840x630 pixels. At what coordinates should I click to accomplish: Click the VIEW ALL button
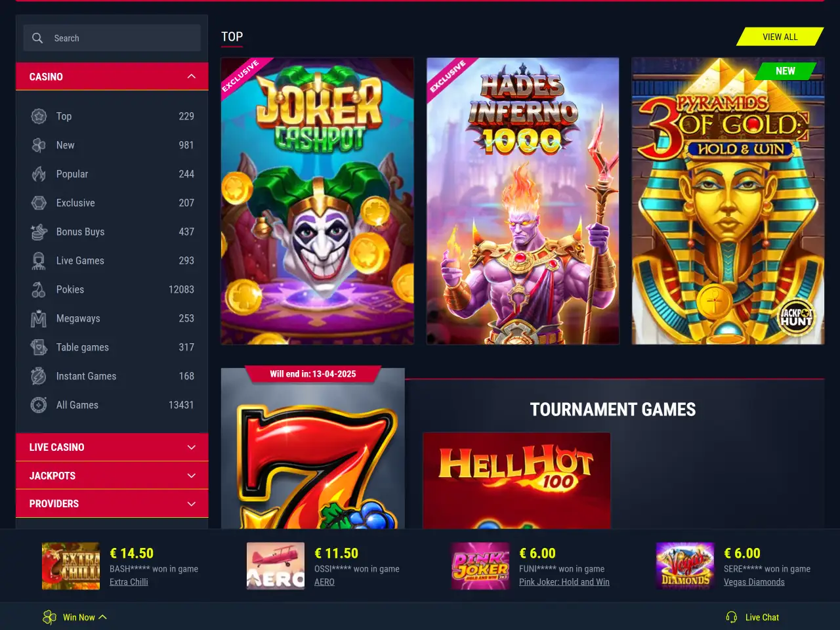pyautogui.click(x=780, y=37)
